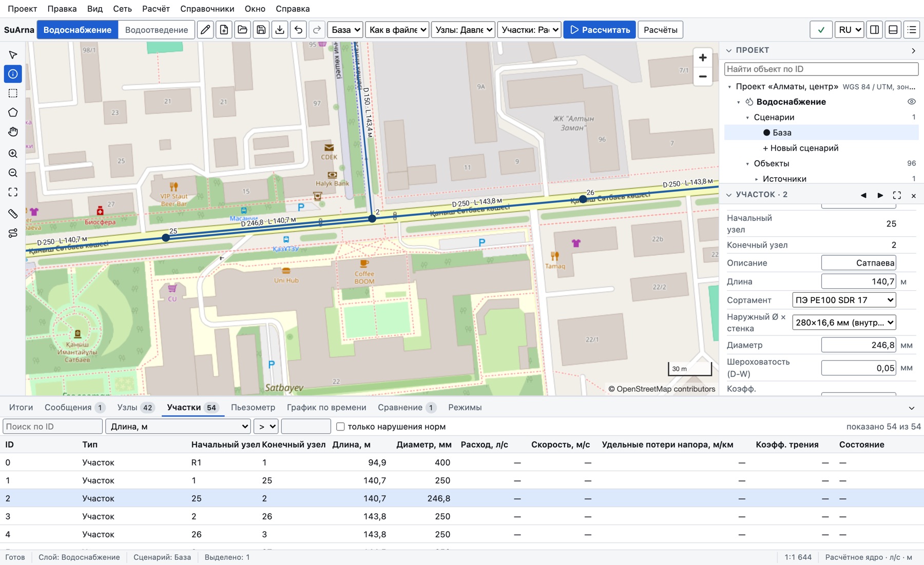Open the Справочники menu
This screenshot has height=565, width=924.
[207, 9]
